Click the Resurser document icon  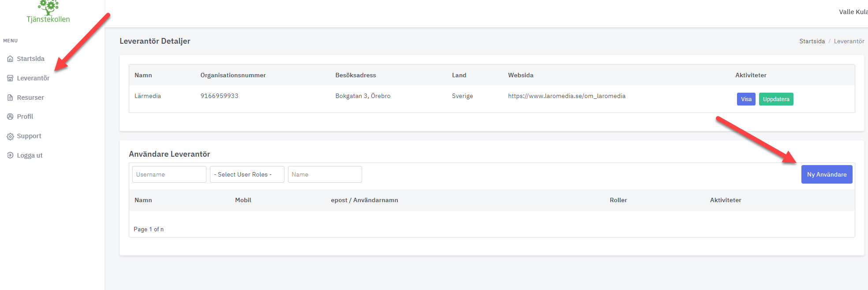coord(10,98)
